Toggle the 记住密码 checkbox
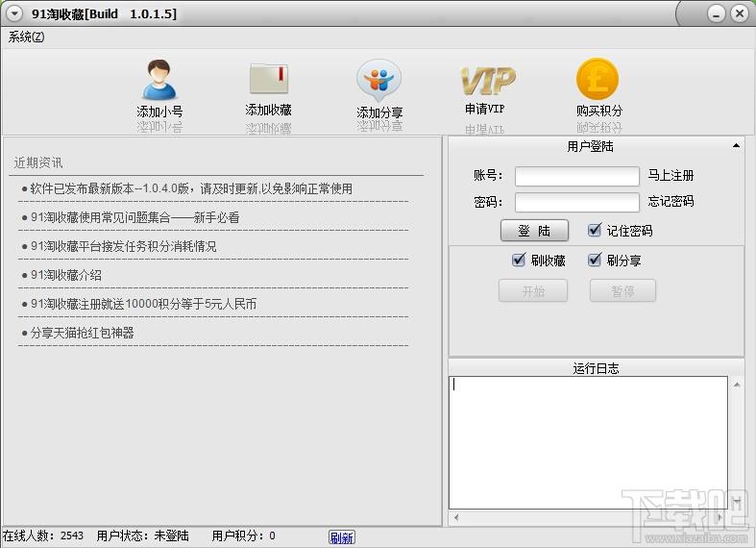756x548 pixels. 595,230
